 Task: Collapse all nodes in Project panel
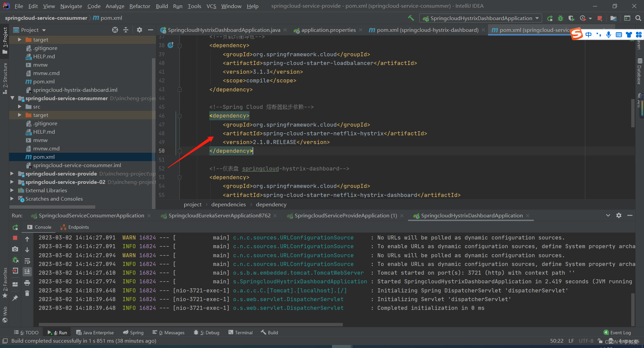click(x=126, y=30)
